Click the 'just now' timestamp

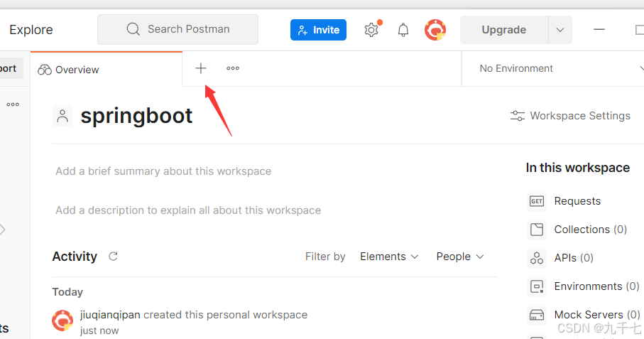[99, 330]
